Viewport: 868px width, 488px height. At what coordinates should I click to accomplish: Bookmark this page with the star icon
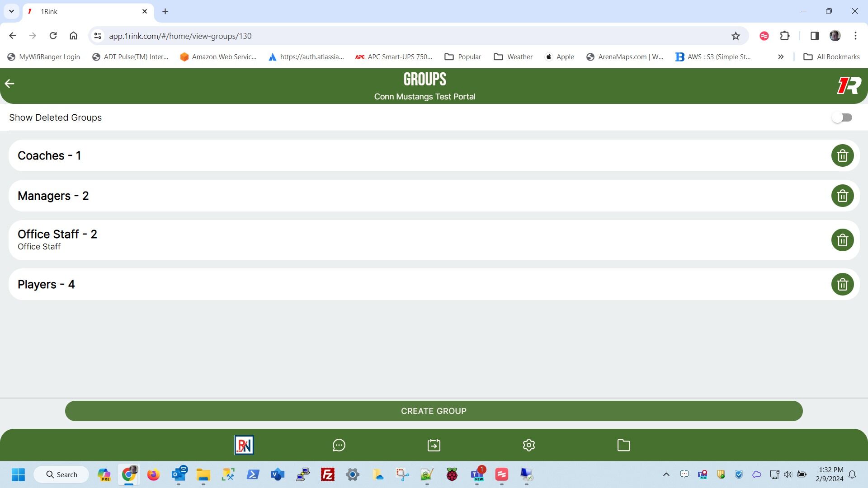736,36
